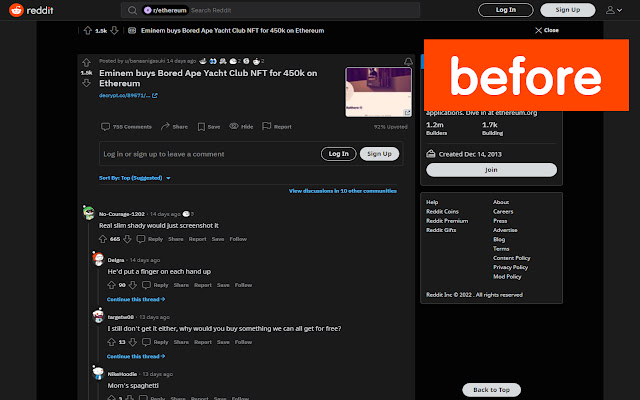Click the upvote arrow beside the post title
The width and height of the screenshot is (640, 400).
pyautogui.click(x=86, y=62)
